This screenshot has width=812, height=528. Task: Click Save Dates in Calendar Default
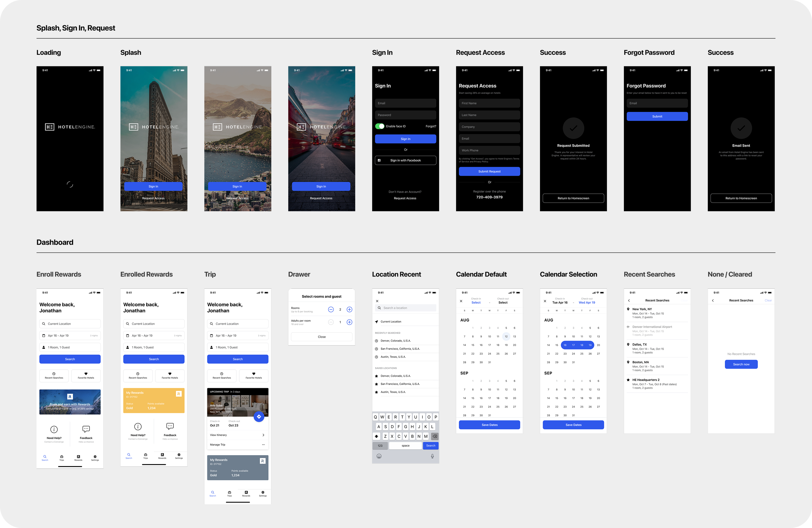[x=489, y=425]
